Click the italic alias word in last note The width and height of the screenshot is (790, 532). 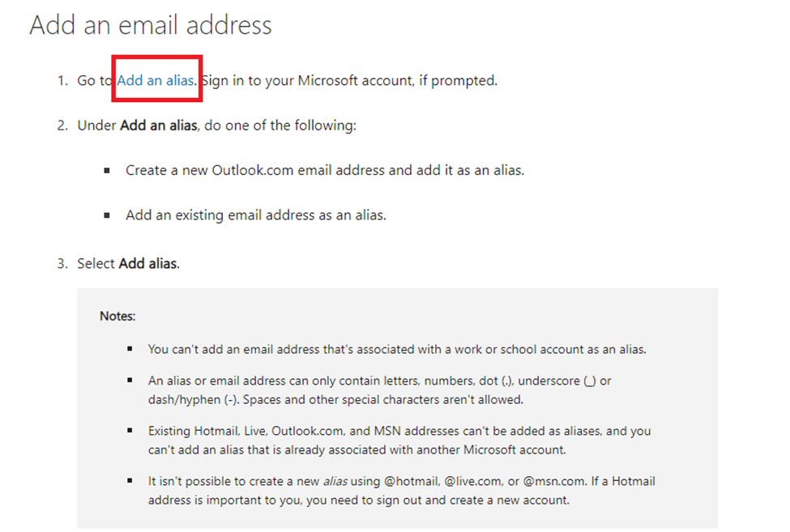[x=335, y=481]
